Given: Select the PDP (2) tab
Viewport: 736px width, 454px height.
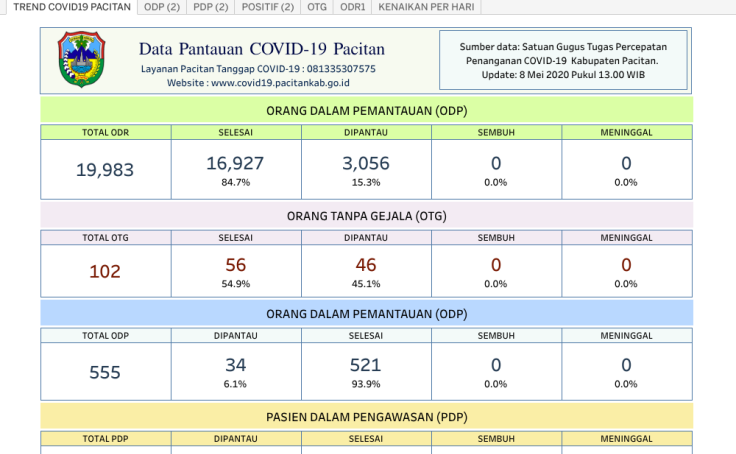Looking at the screenshot, I should pyautogui.click(x=211, y=7).
